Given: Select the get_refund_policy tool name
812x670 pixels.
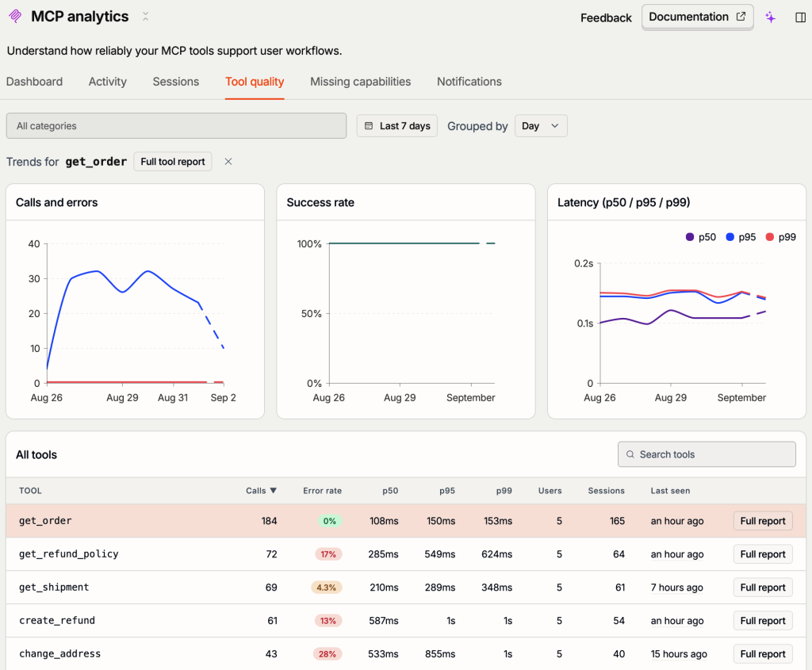Looking at the screenshot, I should point(68,554).
